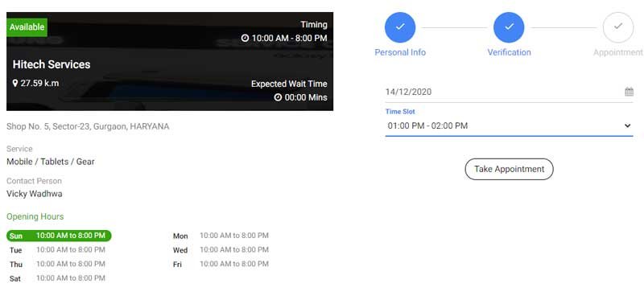Image resolution: width=644 pixels, height=300 pixels.
Task: Click the clock icon beside 00:00 Mins
Action: point(278,97)
